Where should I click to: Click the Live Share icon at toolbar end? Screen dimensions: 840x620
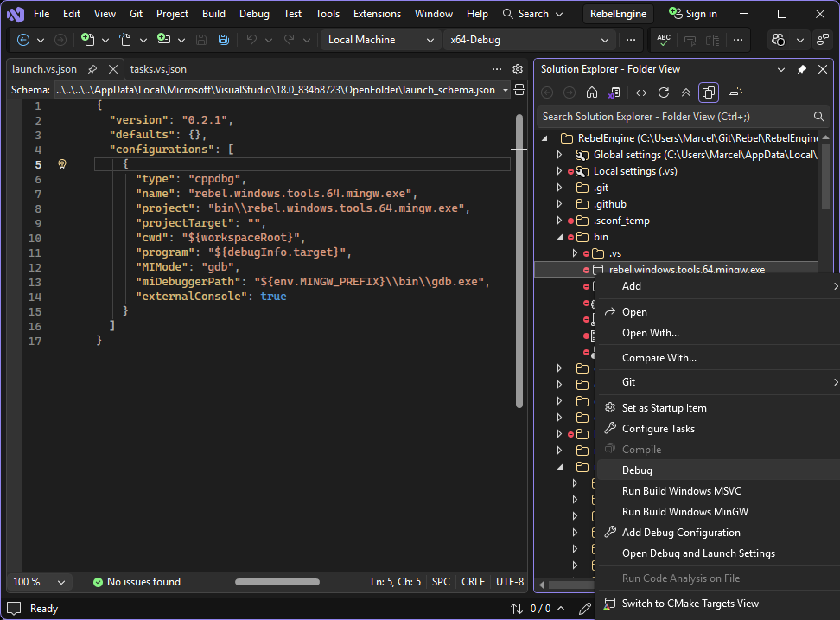tap(823, 40)
